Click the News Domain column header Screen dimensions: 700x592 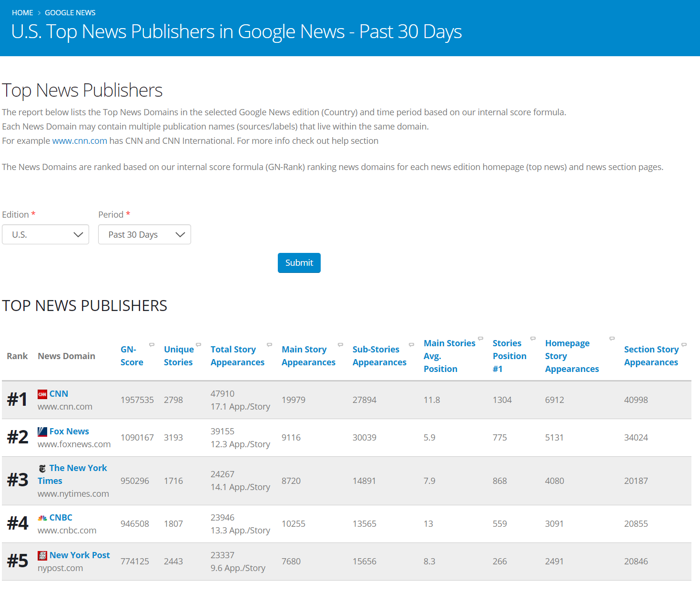coord(66,356)
